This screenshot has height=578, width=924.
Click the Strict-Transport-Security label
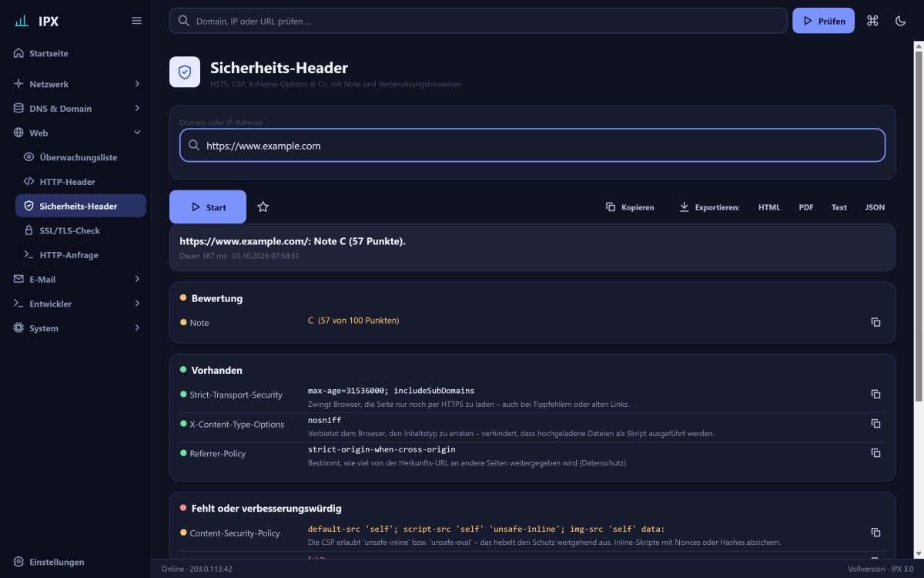pos(236,395)
